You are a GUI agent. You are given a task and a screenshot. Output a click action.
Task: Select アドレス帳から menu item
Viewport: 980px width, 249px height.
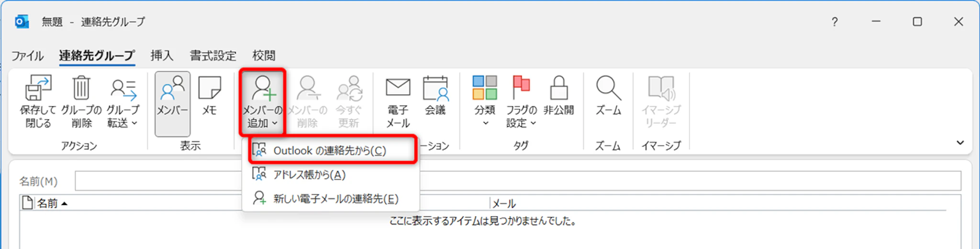tap(310, 175)
